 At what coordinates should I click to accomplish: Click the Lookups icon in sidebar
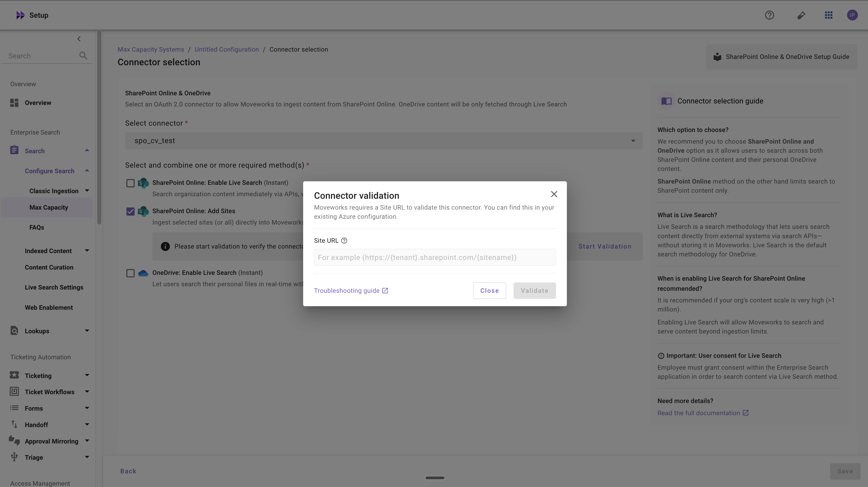click(x=14, y=330)
